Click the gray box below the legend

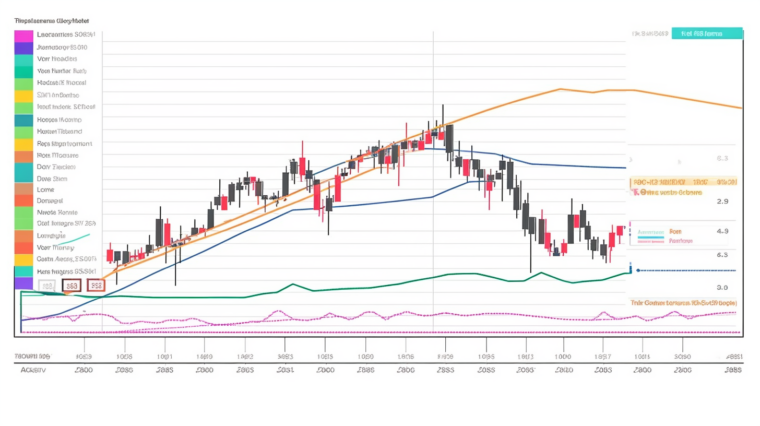(46, 285)
